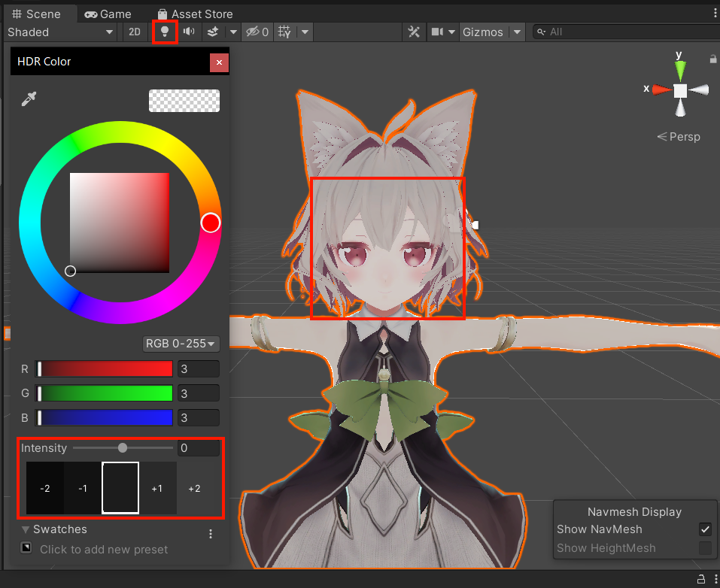Click bottom status bar lock icon

pos(701,579)
